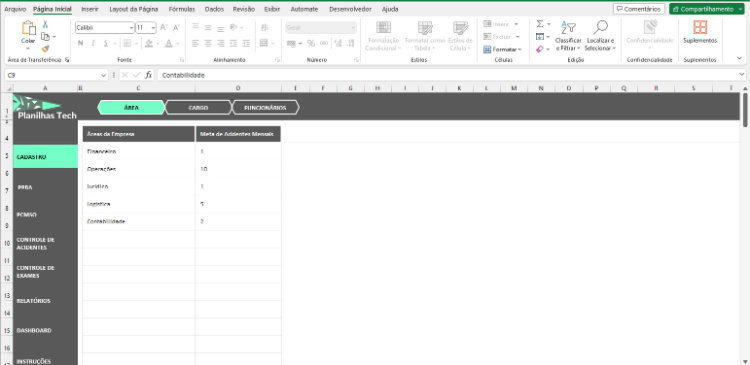This screenshot has height=365, width=750.
Task: Switch to the Exibir tab
Action: [x=272, y=9]
